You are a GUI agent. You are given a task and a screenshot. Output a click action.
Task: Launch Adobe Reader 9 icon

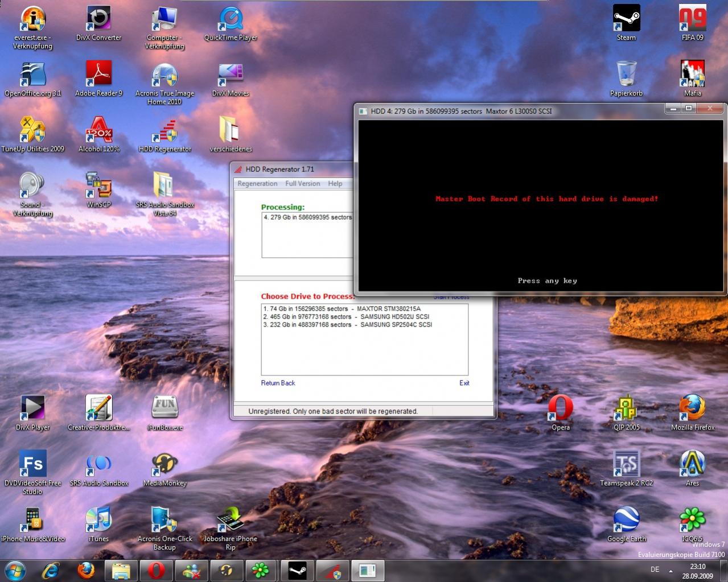click(98, 75)
